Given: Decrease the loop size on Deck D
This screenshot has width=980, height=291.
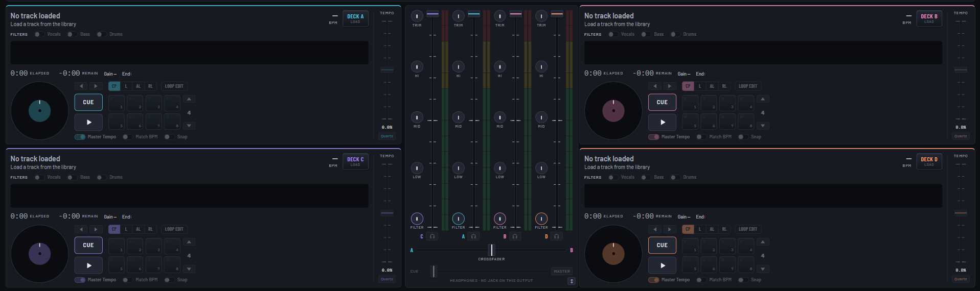Looking at the screenshot, I should coord(763,269).
